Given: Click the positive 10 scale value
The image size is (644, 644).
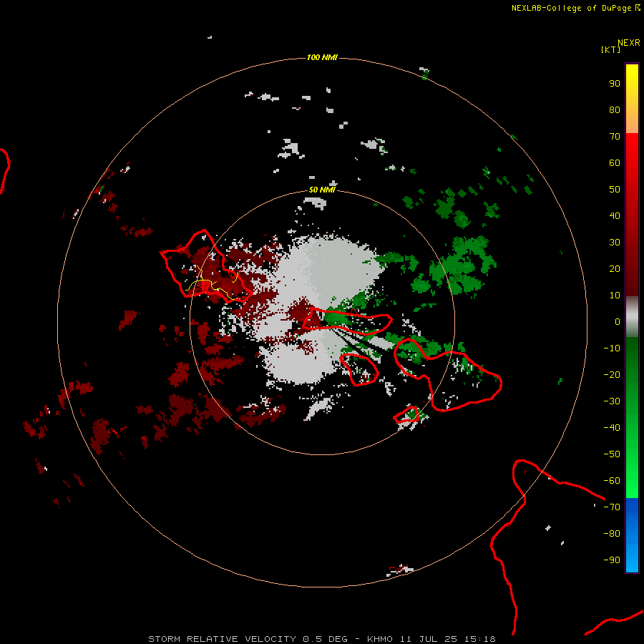Looking at the screenshot, I should coord(615,296).
